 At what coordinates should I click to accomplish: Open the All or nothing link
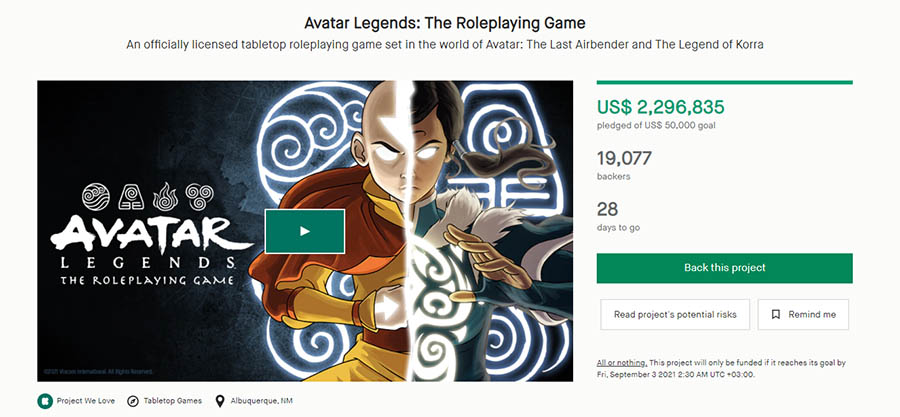tap(620, 362)
